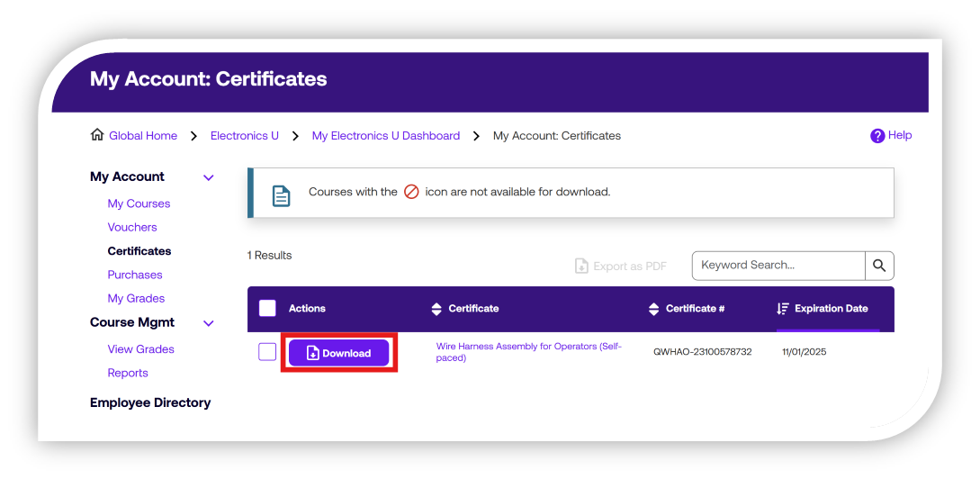The height and width of the screenshot is (479, 980).
Task: Go to Electronics U breadcrumb link
Action: tap(245, 136)
